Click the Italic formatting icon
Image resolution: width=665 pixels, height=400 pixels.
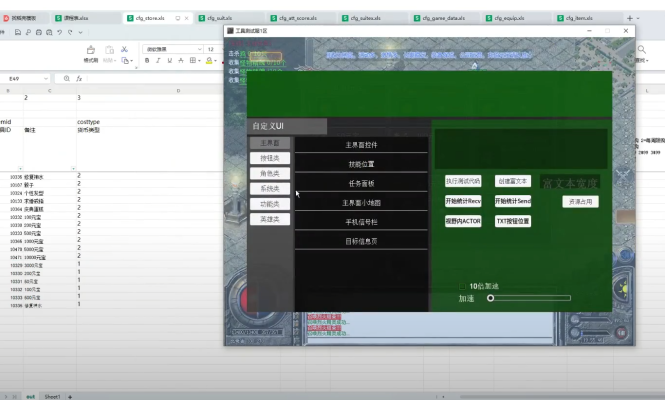158,60
